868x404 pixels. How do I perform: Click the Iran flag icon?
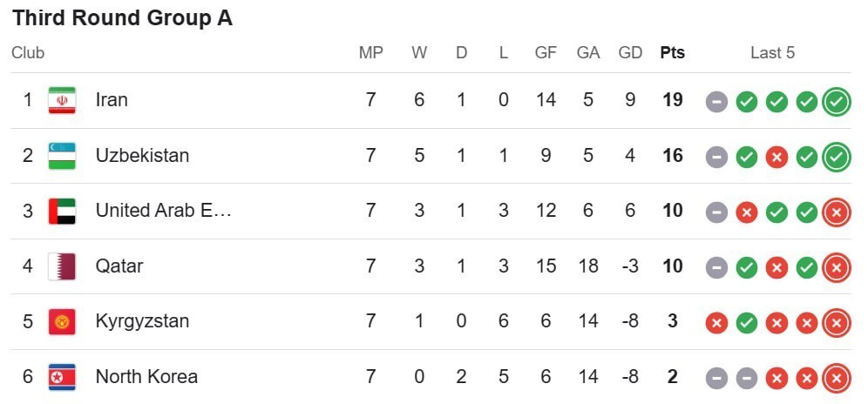click(x=62, y=100)
